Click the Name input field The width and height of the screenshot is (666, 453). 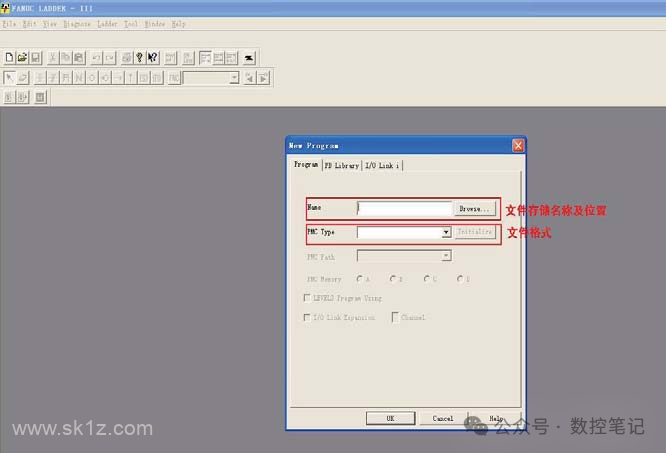(x=404, y=208)
